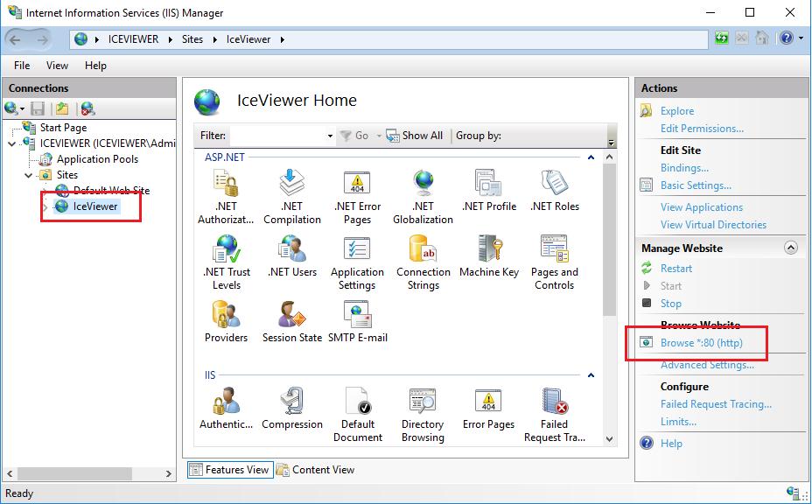This screenshot has width=812, height=504.
Task: Click the Basic Settings link
Action: point(696,185)
